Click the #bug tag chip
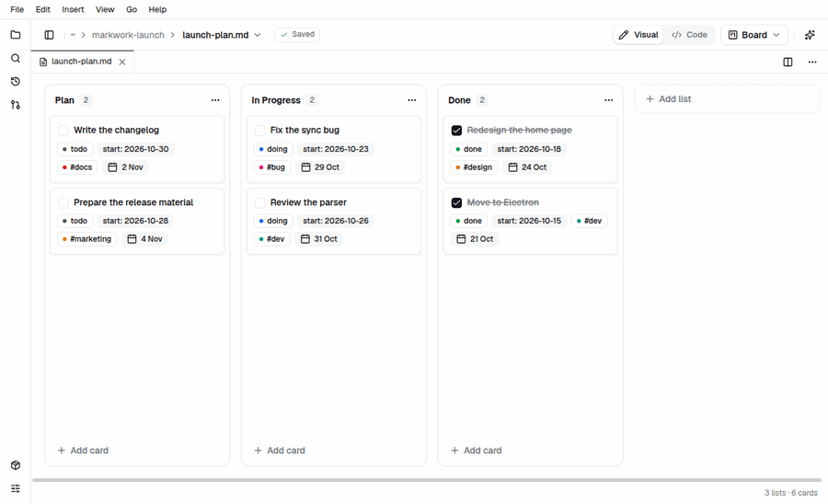Viewport: 828px width, 504px height. [272, 167]
